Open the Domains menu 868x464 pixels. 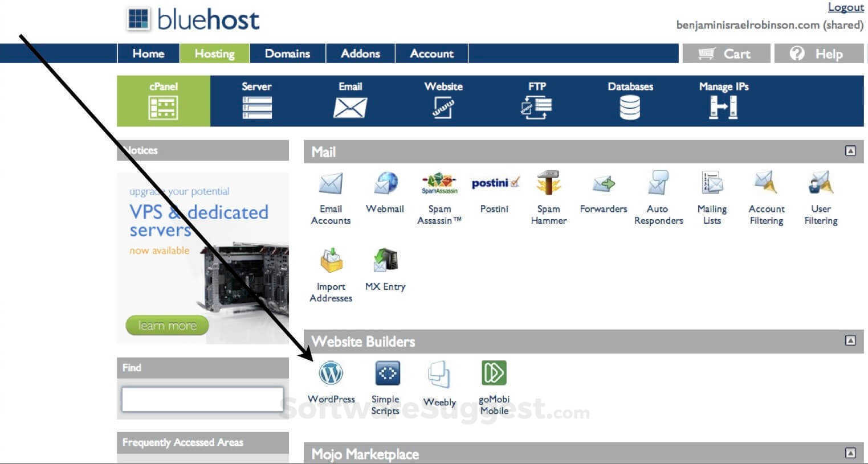click(288, 54)
